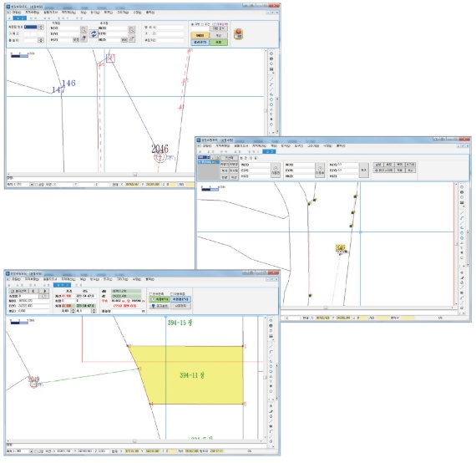The width and height of the screenshot is (476, 463).
Task: Click the point label 2046 in top window map
Action: pyautogui.click(x=160, y=149)
